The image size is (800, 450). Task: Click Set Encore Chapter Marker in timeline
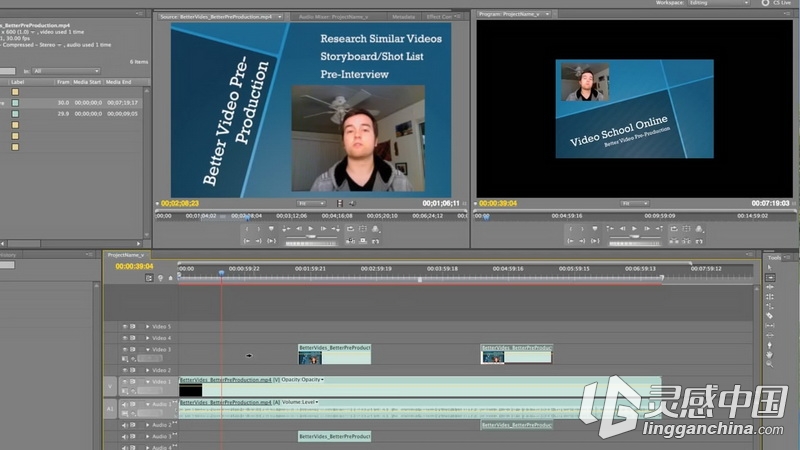(160, 278)
